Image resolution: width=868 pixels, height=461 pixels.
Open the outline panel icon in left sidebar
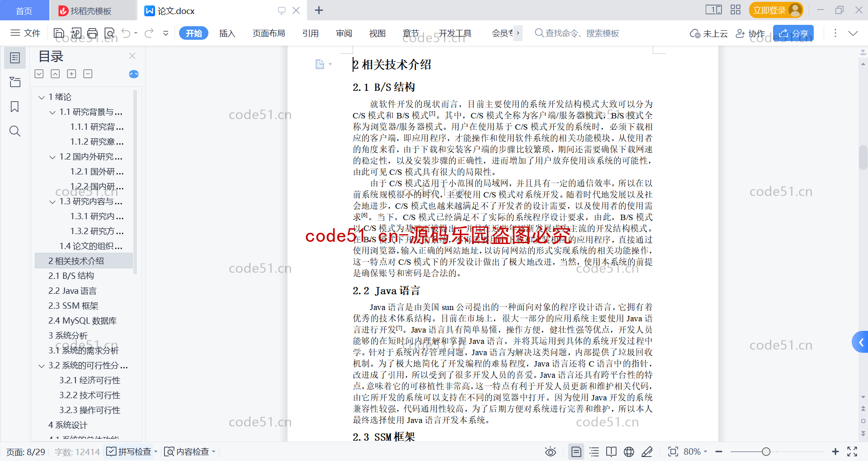point(15,58)
